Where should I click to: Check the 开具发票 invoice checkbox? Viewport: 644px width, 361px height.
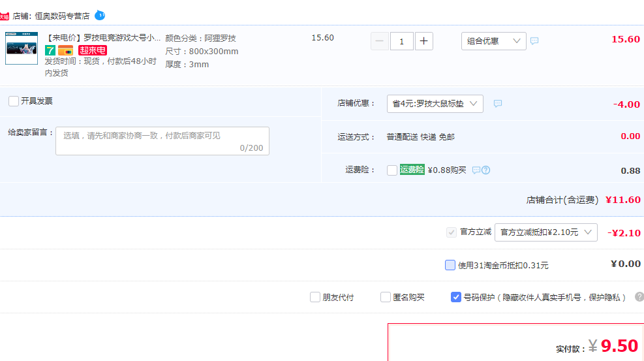14,101
